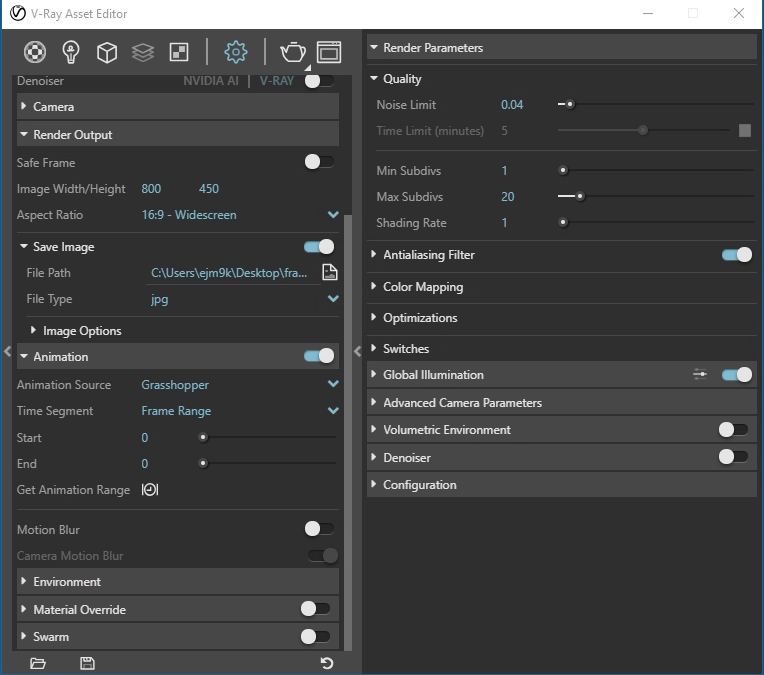
Task: Enable the Swarm switch
Action: (x=315, y=636)
